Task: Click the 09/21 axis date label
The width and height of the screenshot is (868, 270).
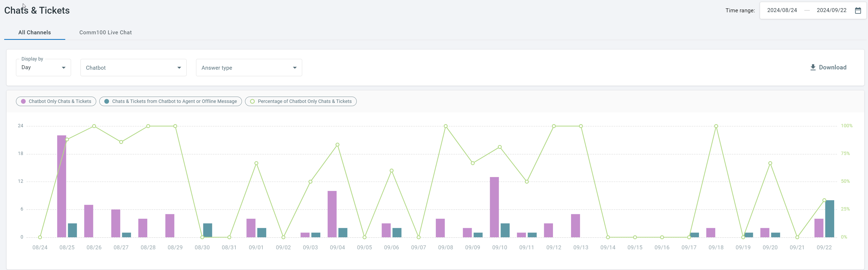Action: tap(797, 247)
